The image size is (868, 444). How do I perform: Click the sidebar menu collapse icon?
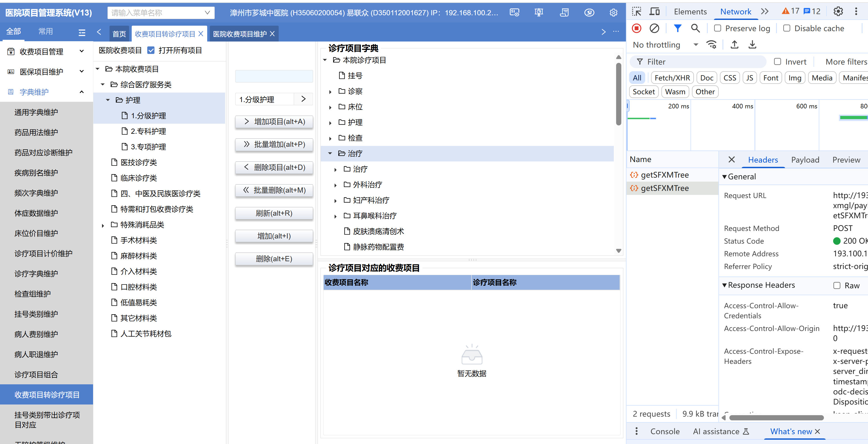[82, 32]
